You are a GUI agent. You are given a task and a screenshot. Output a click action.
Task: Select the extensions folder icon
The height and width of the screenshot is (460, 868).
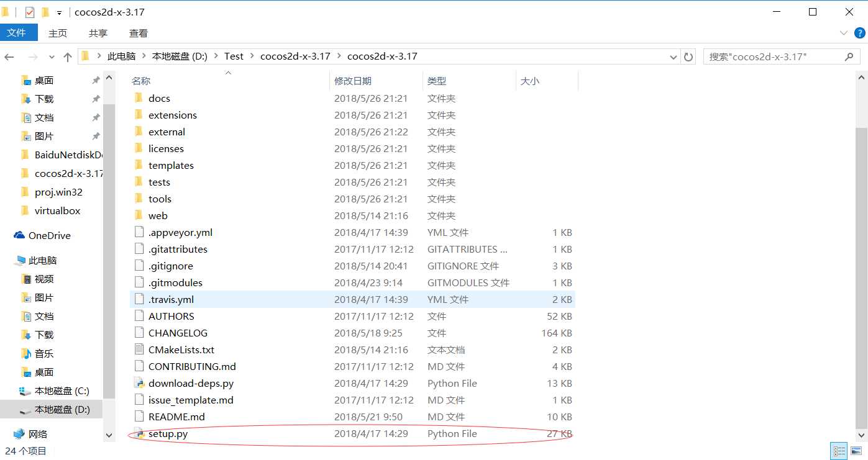[x=139, y=115]
